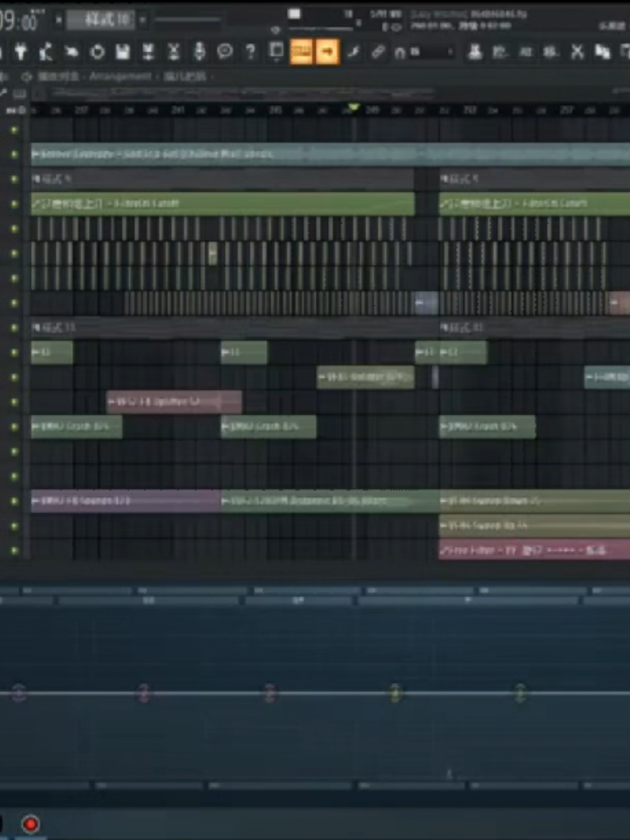Toggle the orange arrow auto-scroll icon
Image resolution: width=630 pixels, height=840 pixels.
coord(327,51)
